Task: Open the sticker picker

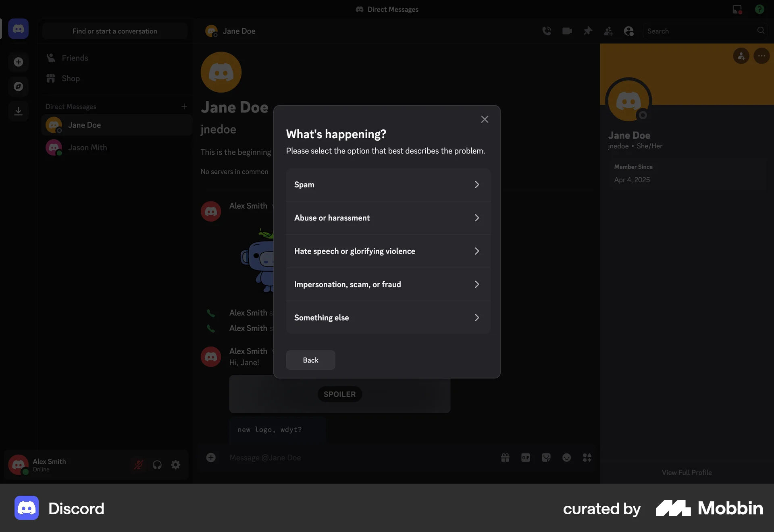Action: point(546,458)
